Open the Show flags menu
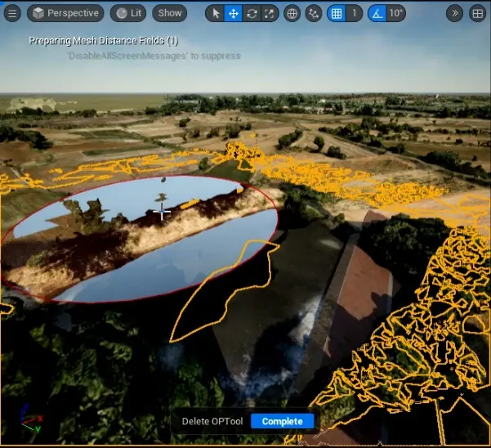The height and width of the screenshot is (448, 491). (x=170, y=13)
